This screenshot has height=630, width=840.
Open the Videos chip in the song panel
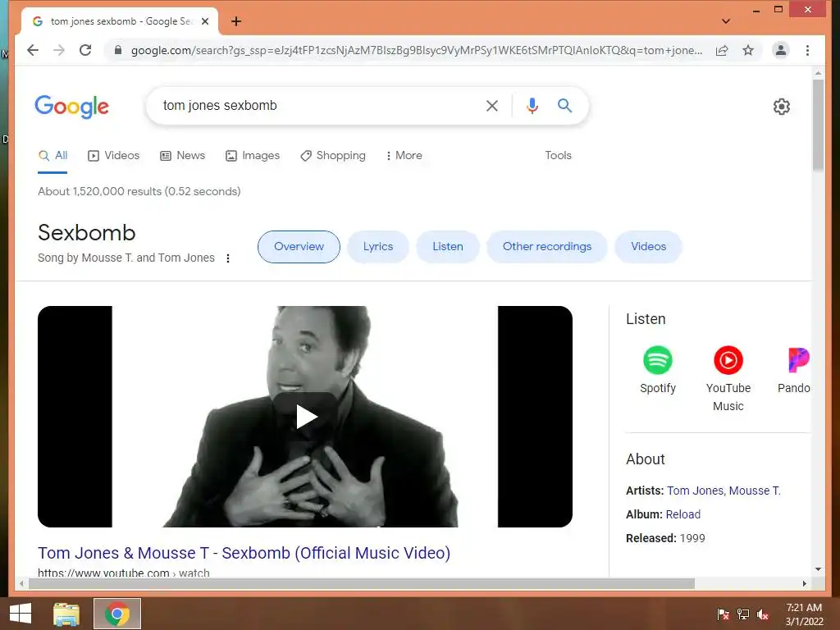[x=649, y=246]
